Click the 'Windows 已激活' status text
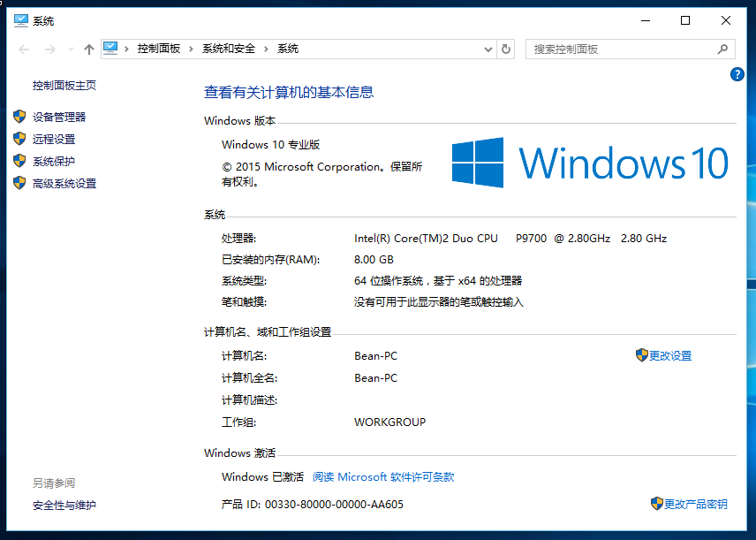 pos(262,476)
